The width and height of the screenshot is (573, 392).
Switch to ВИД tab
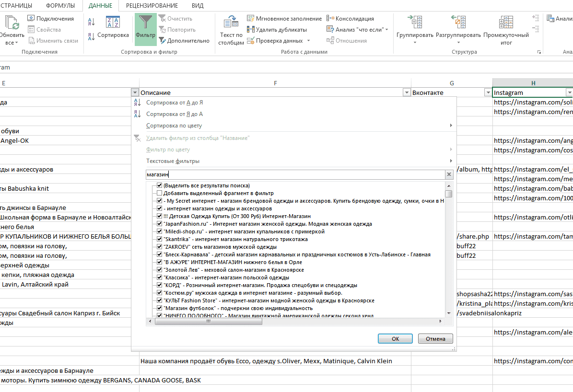pos(198,5)
